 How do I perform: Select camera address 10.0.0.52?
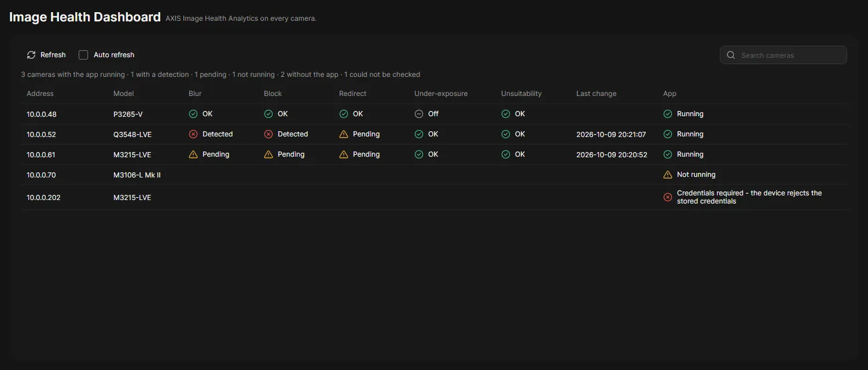(42, 135)
